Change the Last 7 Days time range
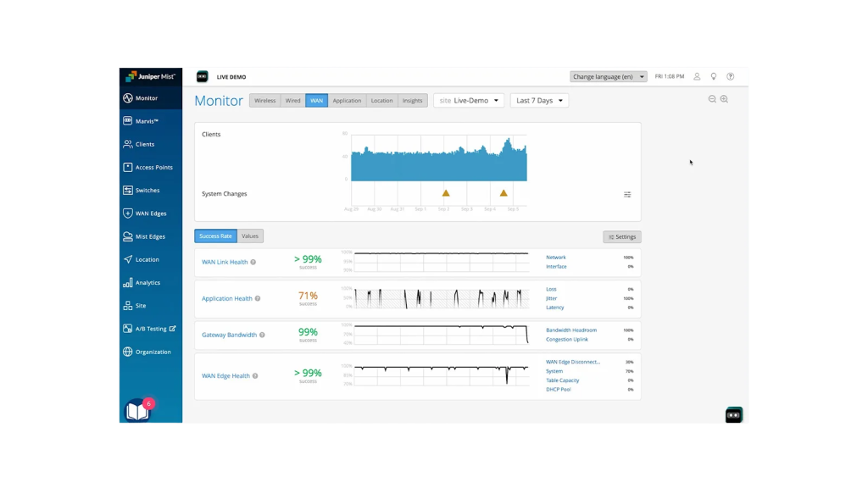This screenshot has width=868, height=488. click(x=539, y=100)
